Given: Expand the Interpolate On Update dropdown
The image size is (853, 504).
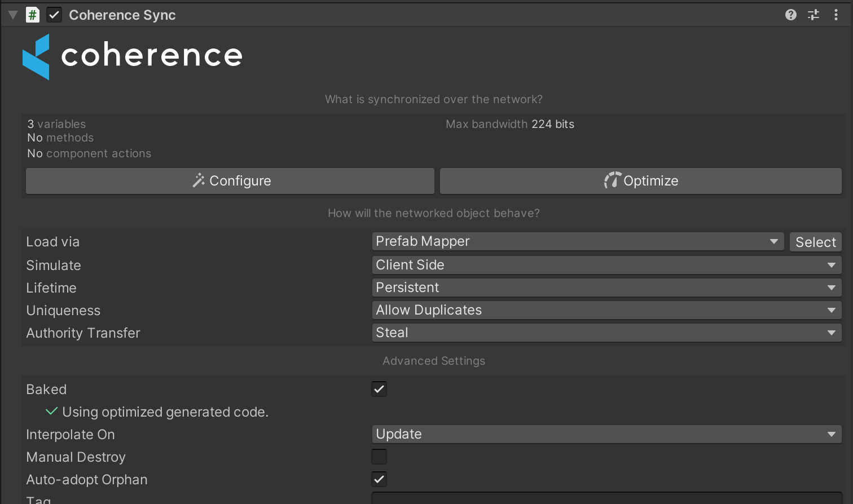Looking at the screenshot, I should coord(606,434).
